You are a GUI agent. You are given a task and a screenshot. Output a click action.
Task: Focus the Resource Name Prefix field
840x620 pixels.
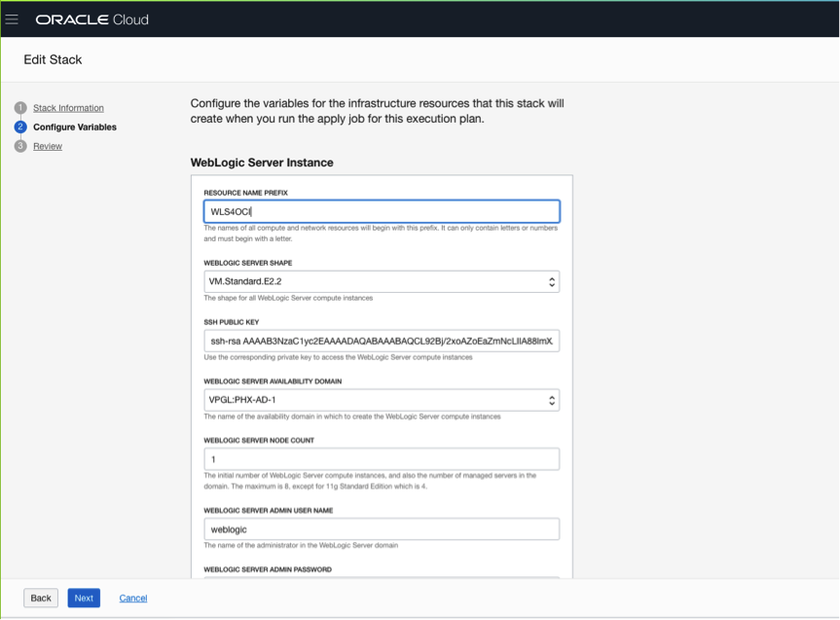[382, 211]
